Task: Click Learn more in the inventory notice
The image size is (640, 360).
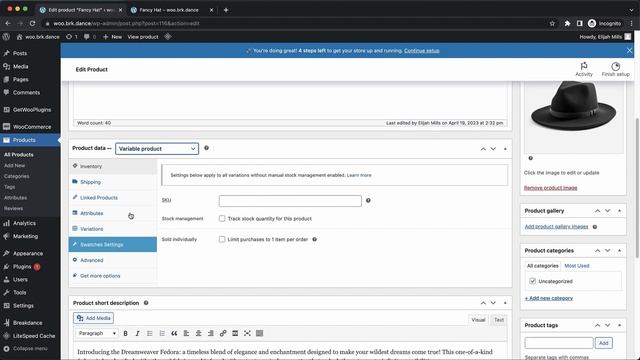Action: [x=359, y=175]
